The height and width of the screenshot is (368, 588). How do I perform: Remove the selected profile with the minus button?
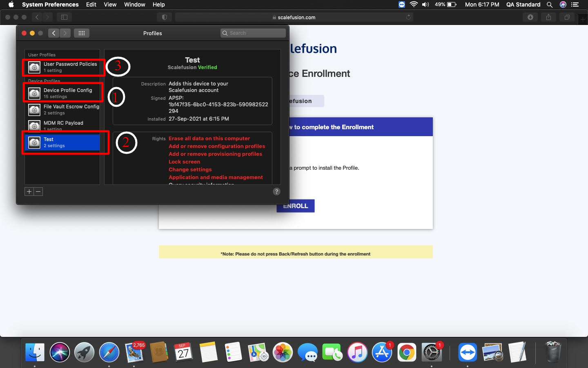(x=38, y=191)
